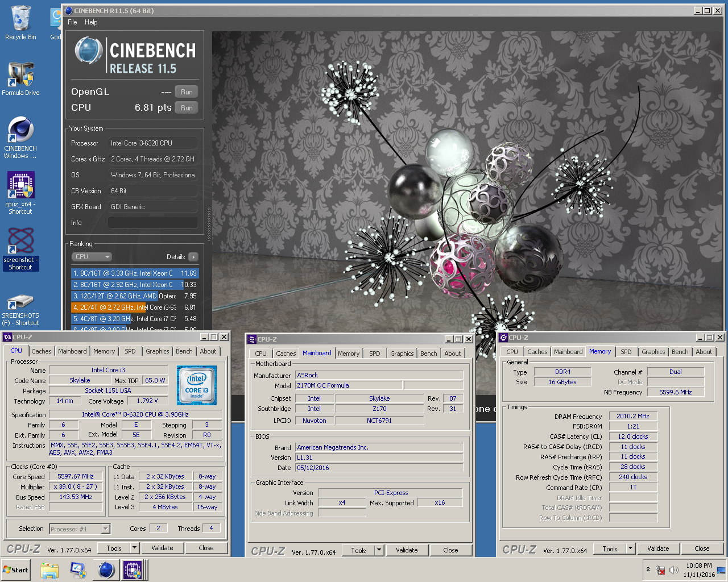Click Tools button in left CPU-Z
The image size is (728, 582).
coord(114,548)
